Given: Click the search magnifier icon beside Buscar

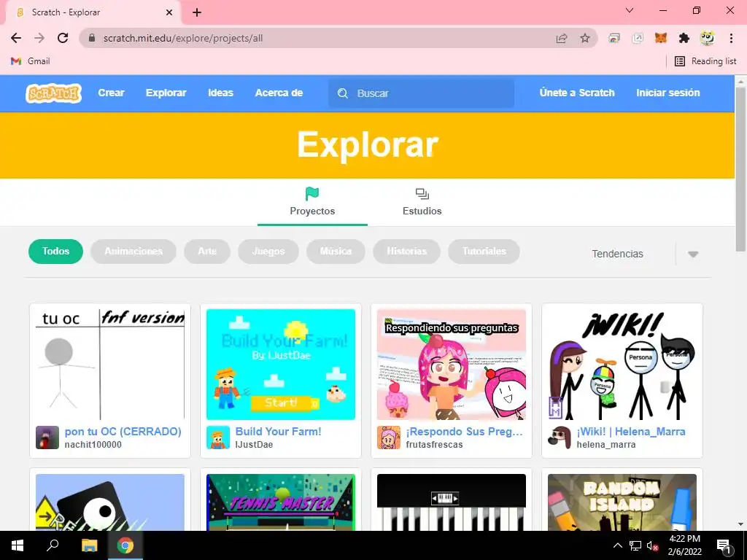Looking at the screenshot, I should (x=343, y=93).
